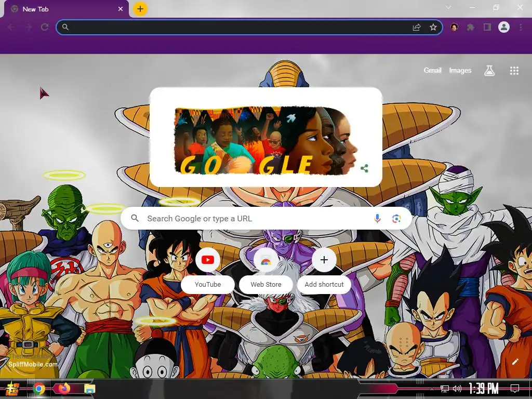Customize this page via pencil icon
The height and width of the screenshot is (399, 532).
click(515, 362)
